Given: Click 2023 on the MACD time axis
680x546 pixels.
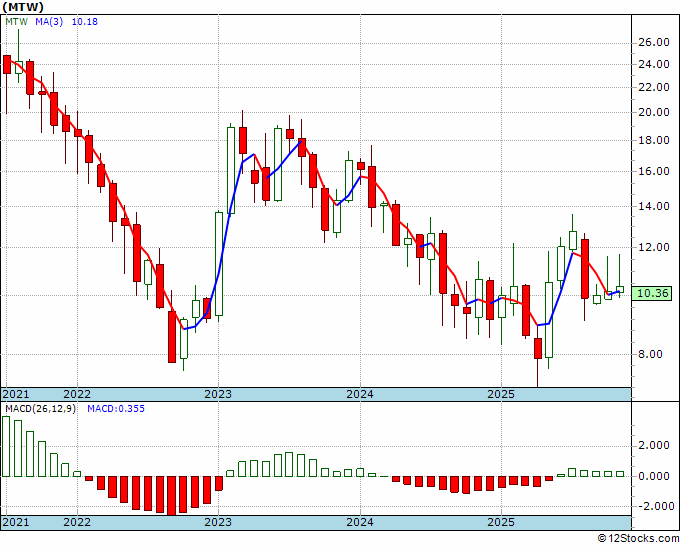Looking at the screenshot, I should 218,522.
